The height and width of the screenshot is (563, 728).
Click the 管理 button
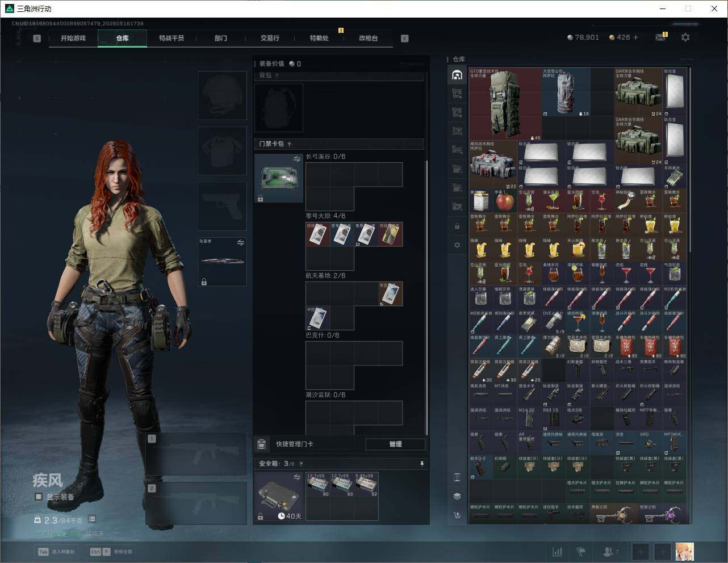[395, 444]
